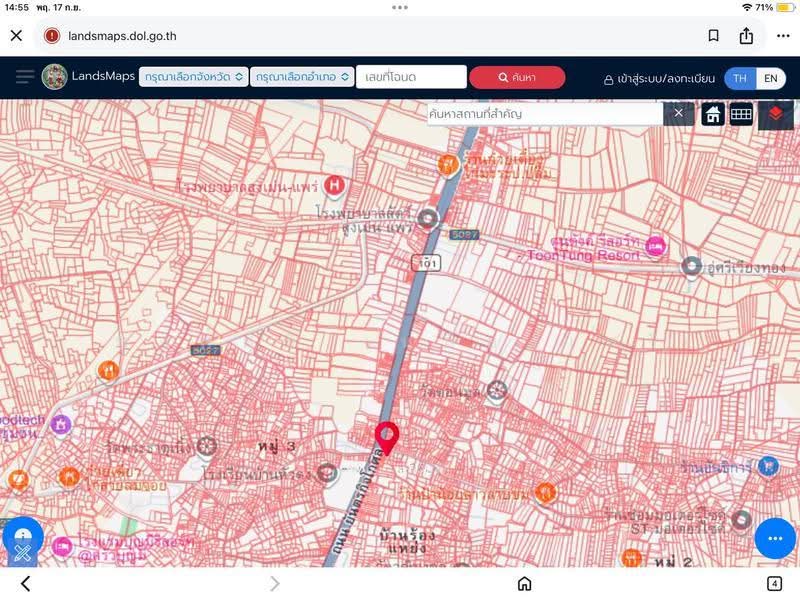
Task: Tap the gray marker beside อู่ศรีเวียงทอง
Action: (x=692, y=267)
